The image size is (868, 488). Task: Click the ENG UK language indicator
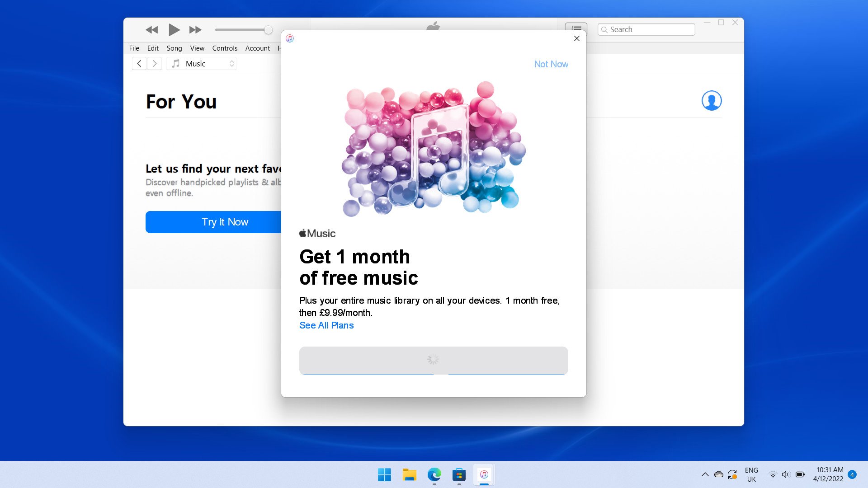tap(751, 474)
